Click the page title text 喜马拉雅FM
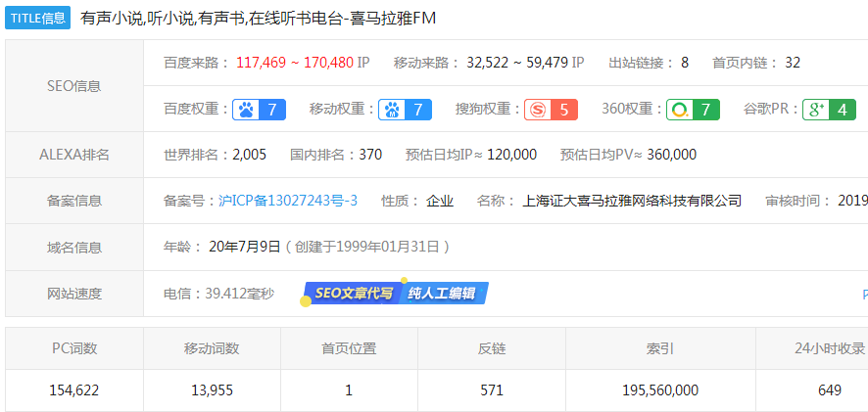The height and width of the screenshot is (412, 868). pyautogui.click(x=393, y=19)
